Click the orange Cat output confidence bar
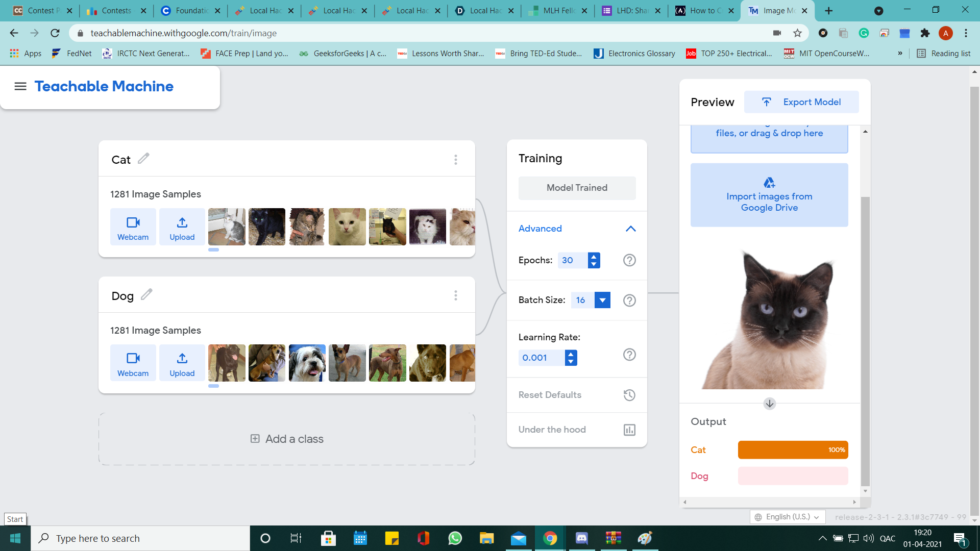Viewport: 980px width, 551px height. [x=793, y=450]
